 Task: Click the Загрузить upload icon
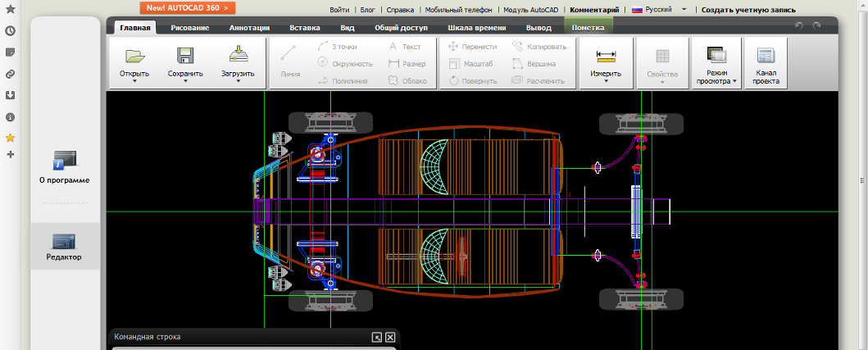click(238, 56)
